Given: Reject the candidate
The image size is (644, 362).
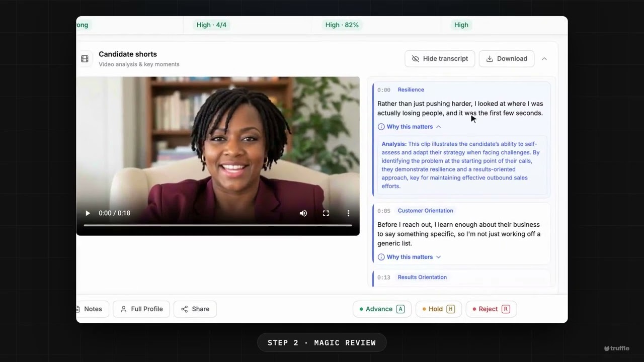Looking at the screenshot, I should 492,309.
